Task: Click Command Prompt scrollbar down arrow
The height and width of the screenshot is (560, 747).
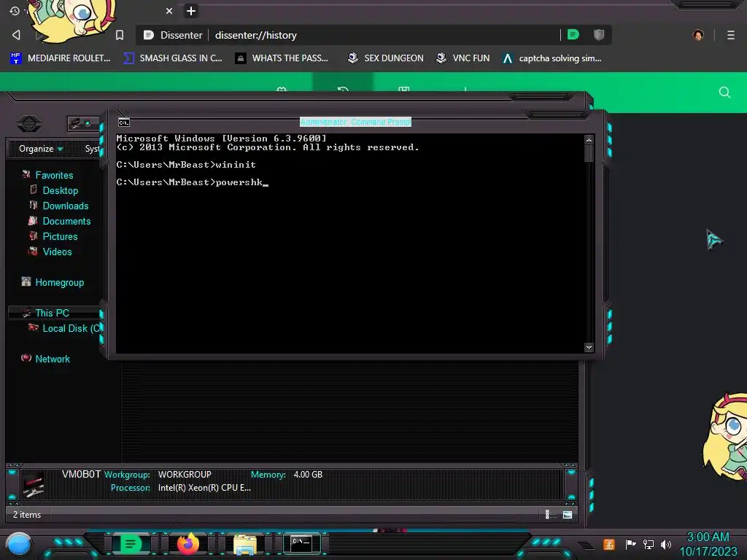Action: [589, 348]
